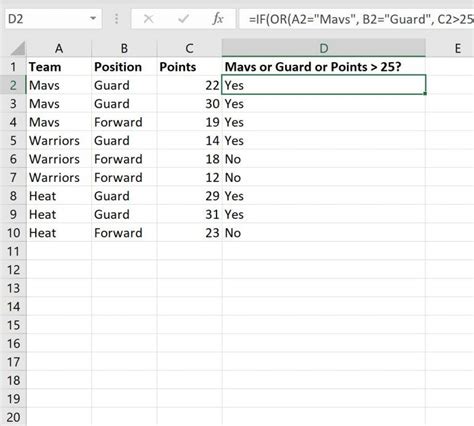Confirm entry with the checkmark icon
The height and width of the screenshot is (426, 474).
(x=183, y=19)
